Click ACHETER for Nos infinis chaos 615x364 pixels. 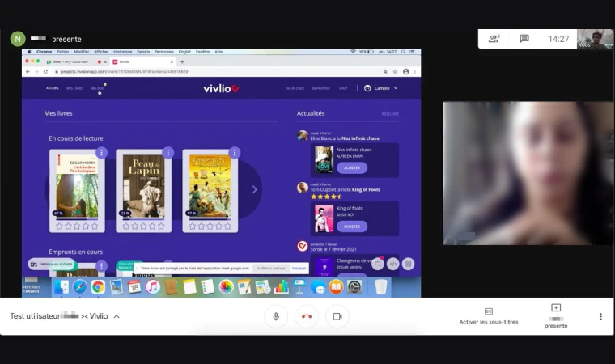pos(352,168)
